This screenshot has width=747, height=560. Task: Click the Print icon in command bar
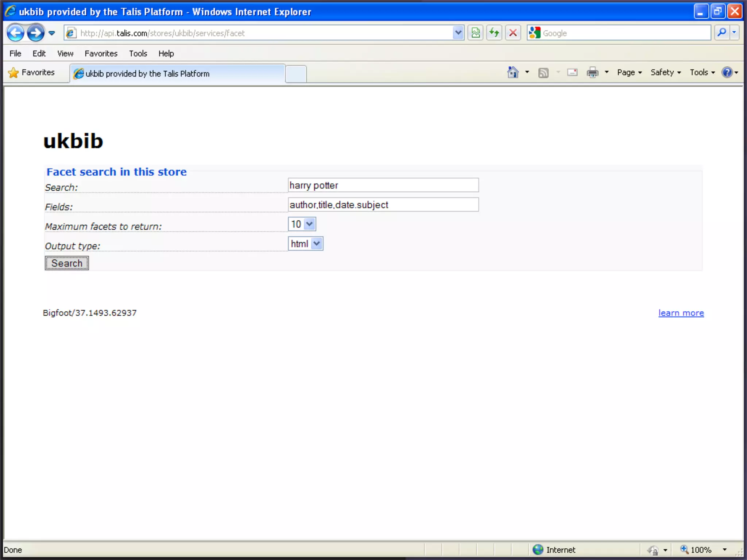coord(592,73)
